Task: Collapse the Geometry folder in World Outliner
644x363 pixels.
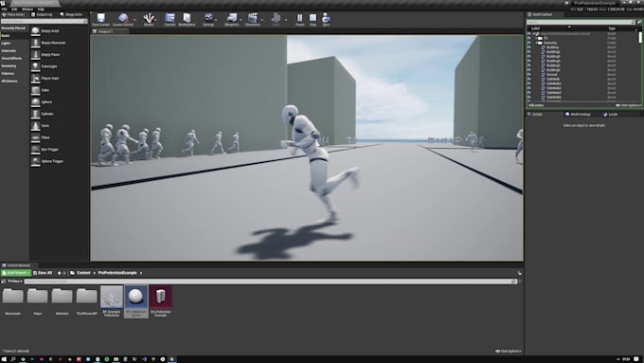Action: (537, 43)
